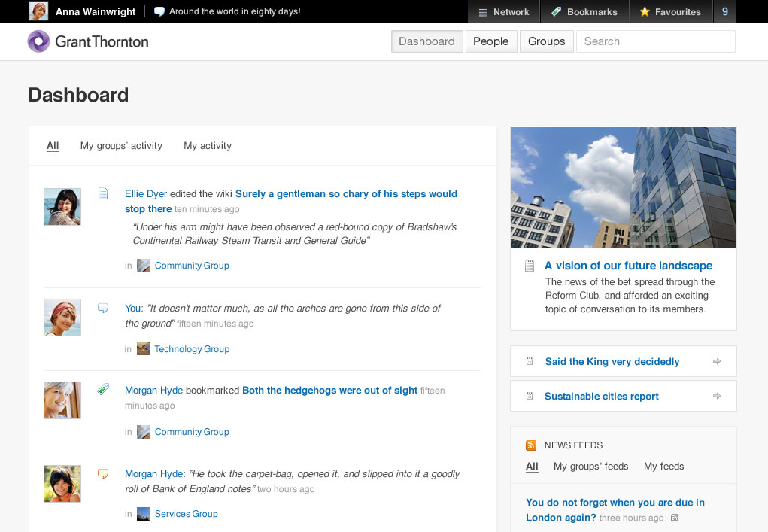
Task: Switch to 'My groups' feeds' tab
Action: pyautogui.click(x=590, y=467)
